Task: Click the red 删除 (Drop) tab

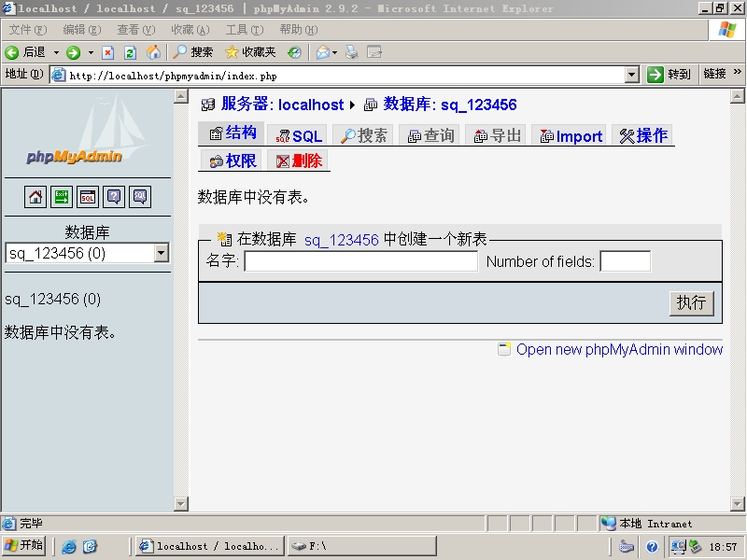Action: [x=298, y=161]
